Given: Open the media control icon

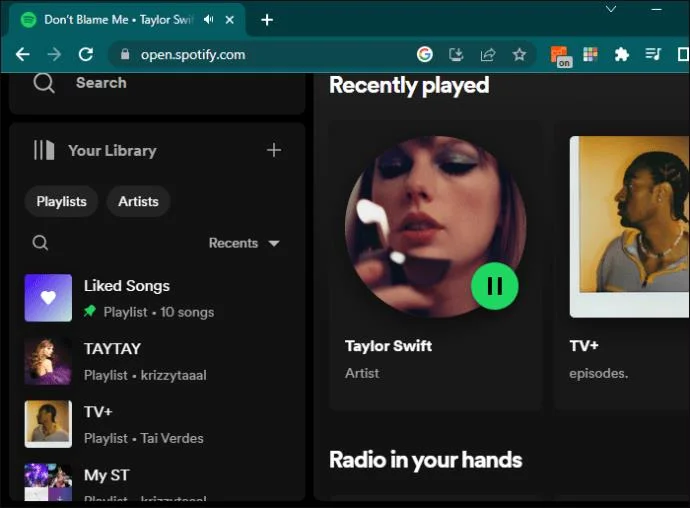Looking at the screenshot, I should 653,55.
